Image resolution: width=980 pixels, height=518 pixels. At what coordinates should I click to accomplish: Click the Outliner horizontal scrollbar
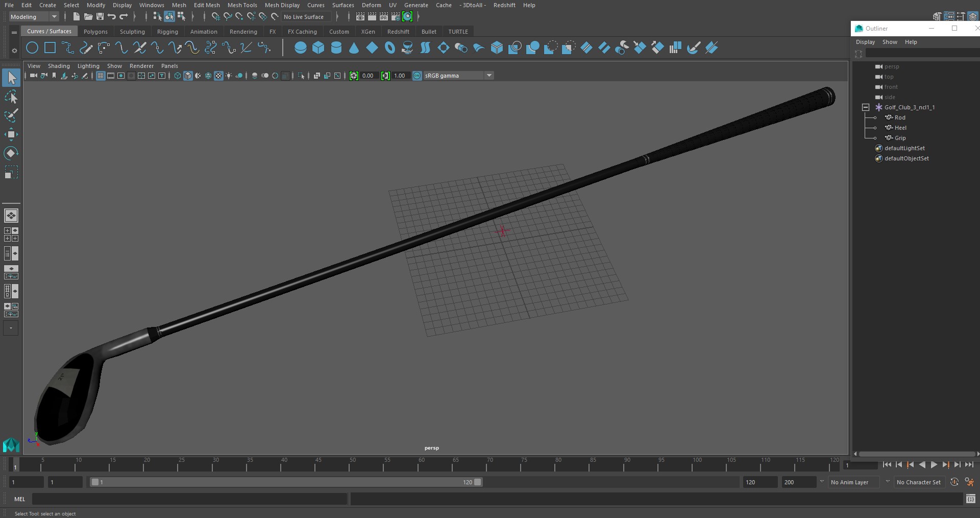click(917, 454)
